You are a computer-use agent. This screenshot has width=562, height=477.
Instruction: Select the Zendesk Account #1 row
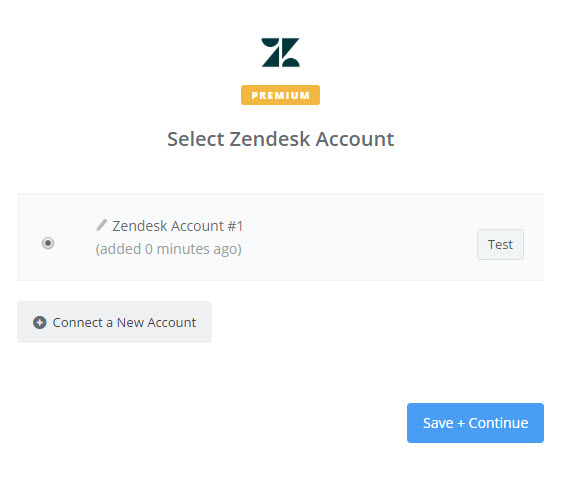point(280,237)
